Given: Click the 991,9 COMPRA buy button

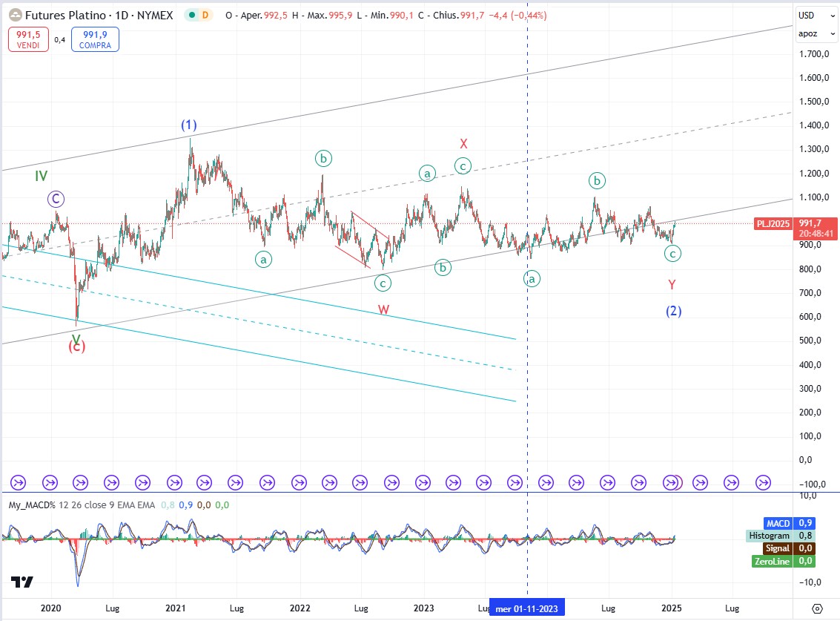Looking at the screenshot, I should tap(95, 39).
